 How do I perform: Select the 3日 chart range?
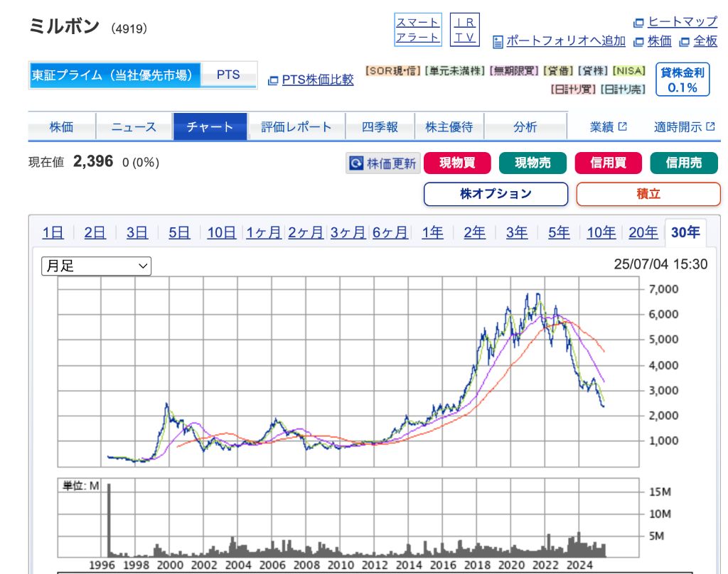(x=137, y=232)
